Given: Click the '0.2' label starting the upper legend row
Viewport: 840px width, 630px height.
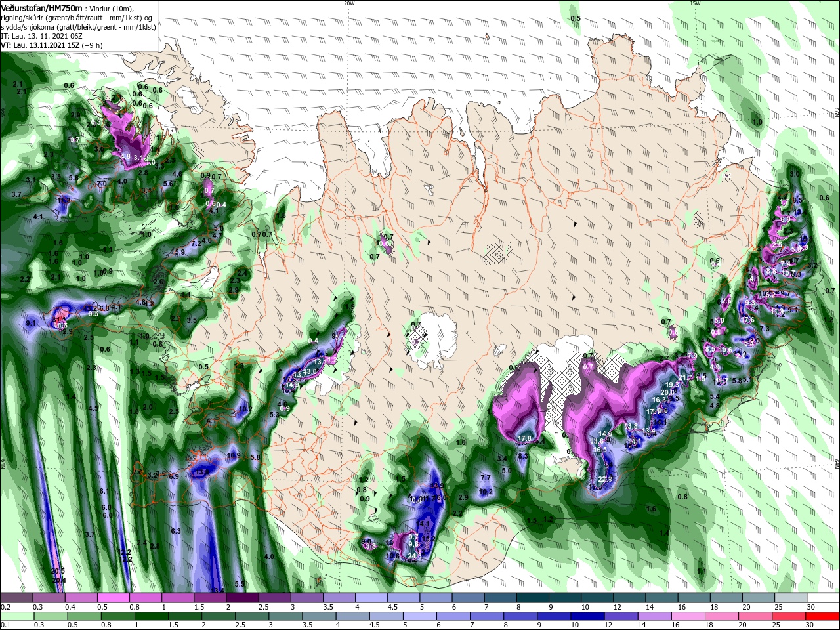Looking at the screenshot, I should point(6,607).
